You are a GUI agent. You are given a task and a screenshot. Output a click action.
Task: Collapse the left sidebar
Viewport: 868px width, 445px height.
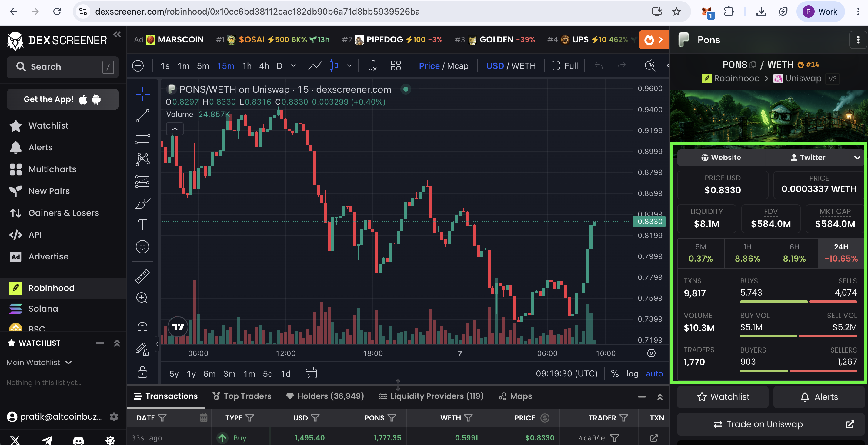[x=117, y=34]
